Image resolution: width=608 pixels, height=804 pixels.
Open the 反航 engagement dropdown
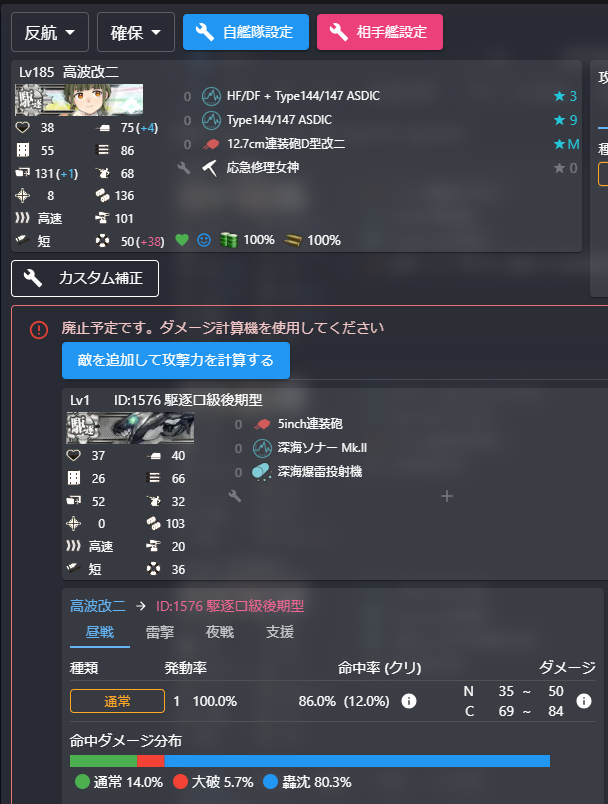(x=50, y=33)
